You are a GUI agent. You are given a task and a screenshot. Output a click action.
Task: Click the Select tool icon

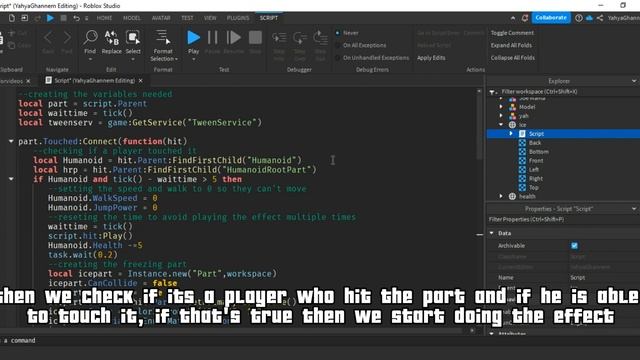(133, 38)
